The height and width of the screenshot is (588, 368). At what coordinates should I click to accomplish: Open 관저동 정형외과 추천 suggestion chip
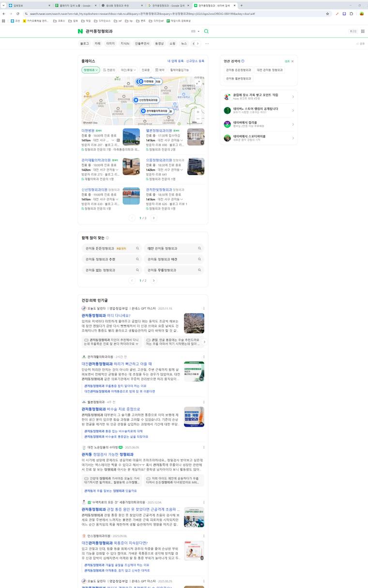[x=112, y=259]
